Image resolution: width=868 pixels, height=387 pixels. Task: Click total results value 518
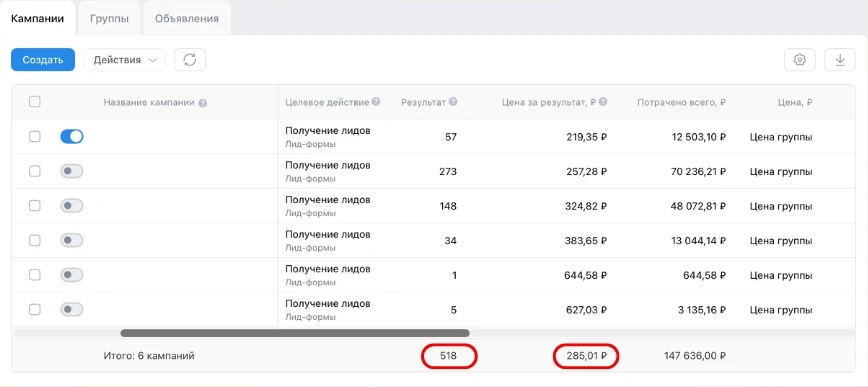click(x=448, y=356)
